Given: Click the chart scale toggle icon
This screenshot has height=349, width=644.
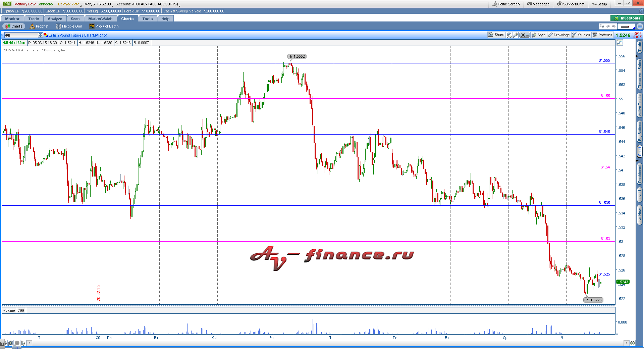Looking at the screenshot, I should point(620,43).
